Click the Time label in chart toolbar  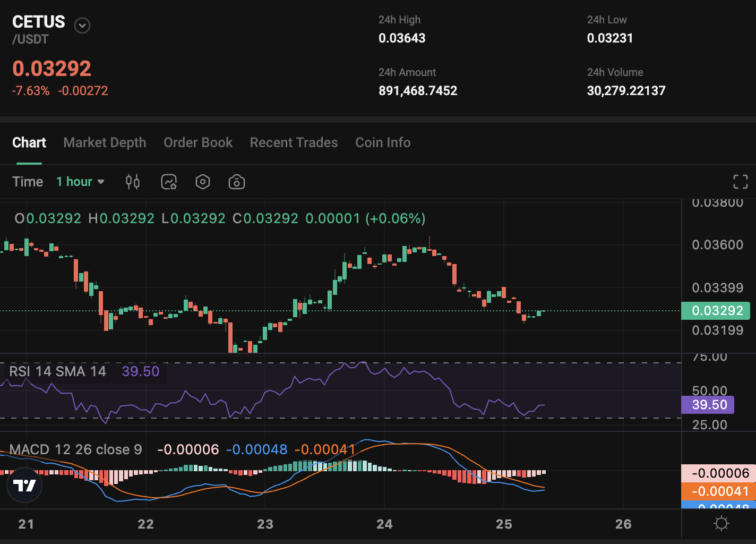point(28,182)
